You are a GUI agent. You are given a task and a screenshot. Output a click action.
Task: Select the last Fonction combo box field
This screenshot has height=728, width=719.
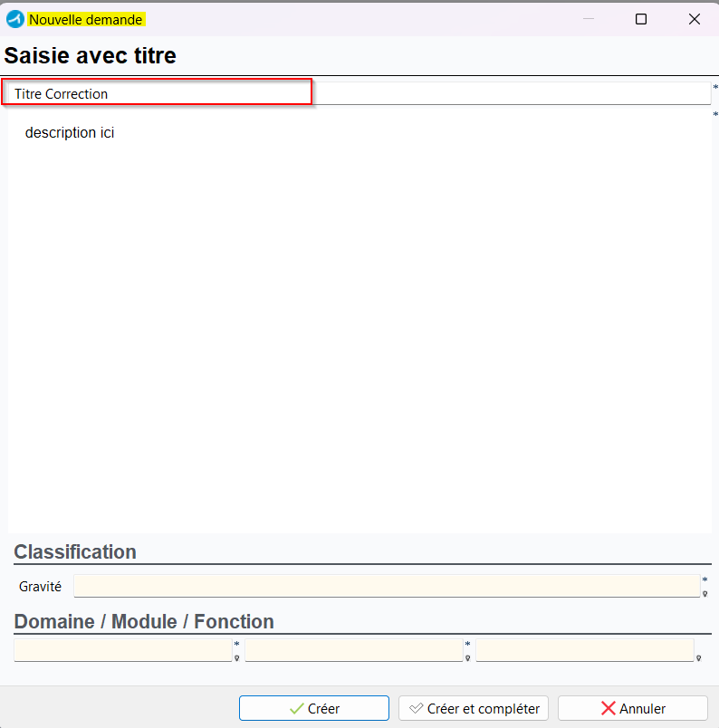tap(585, 650)
